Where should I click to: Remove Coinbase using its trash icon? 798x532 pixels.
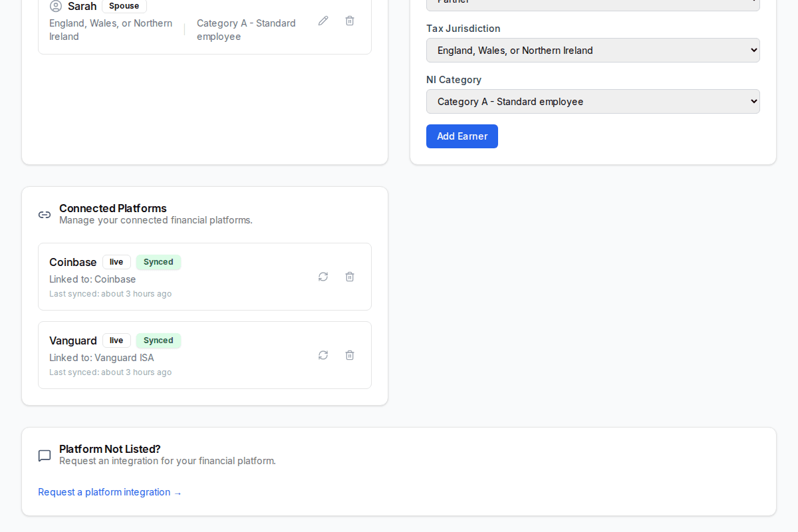click(x=350, y=277)
